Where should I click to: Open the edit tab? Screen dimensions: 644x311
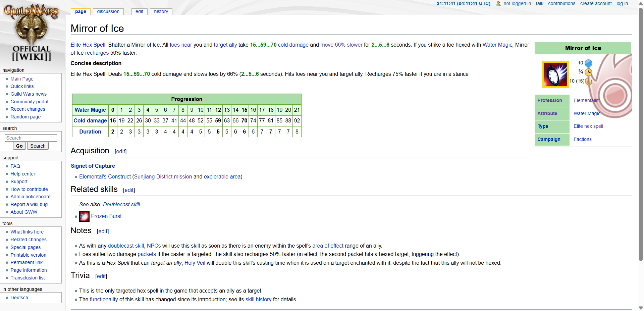140,12
